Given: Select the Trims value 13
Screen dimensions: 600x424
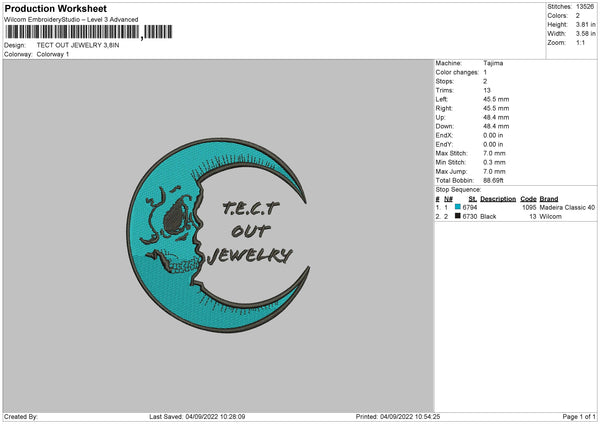Looking at the screenshot, I should click(487, 90).
